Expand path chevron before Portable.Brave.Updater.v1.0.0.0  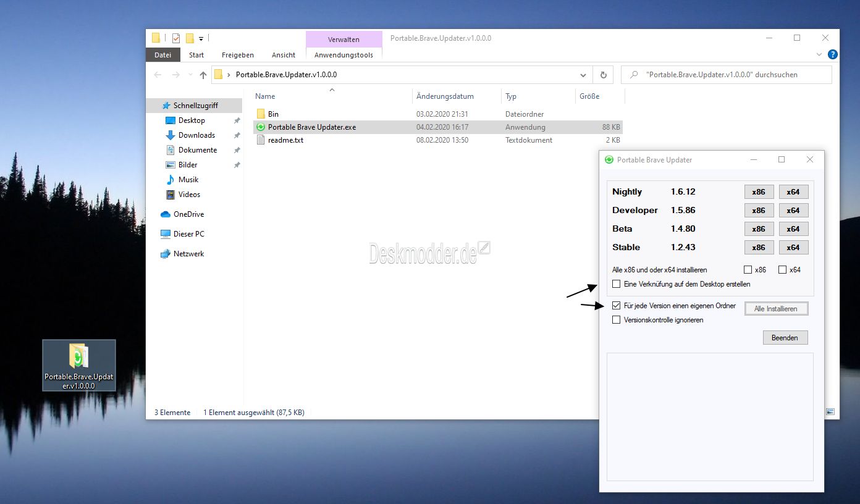click(229, 75)
